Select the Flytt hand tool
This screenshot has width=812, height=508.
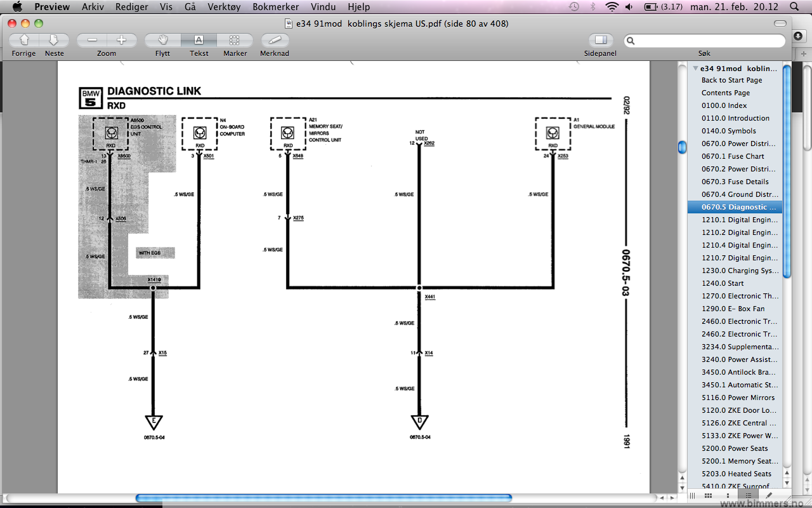point(162,40)
